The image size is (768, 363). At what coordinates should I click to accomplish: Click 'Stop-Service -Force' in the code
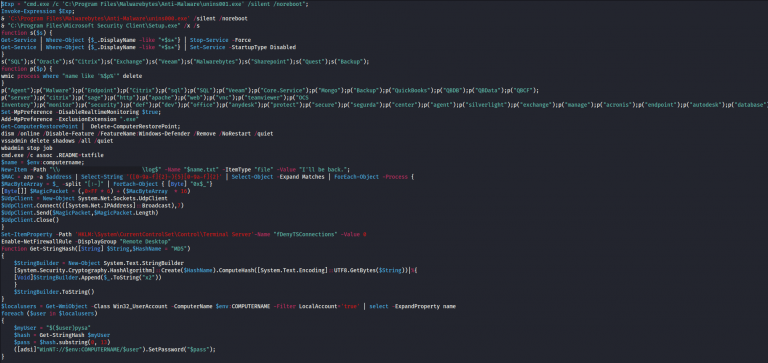(219, 40)
